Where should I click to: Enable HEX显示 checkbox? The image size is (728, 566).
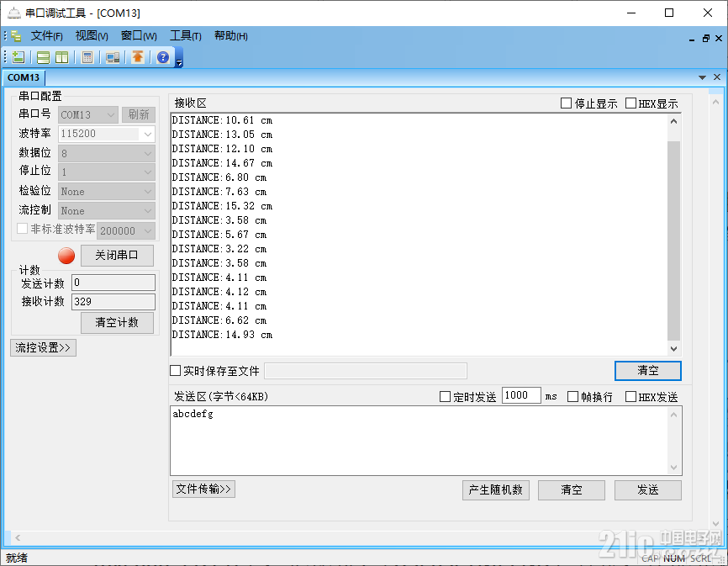click(x=630, y=103)
